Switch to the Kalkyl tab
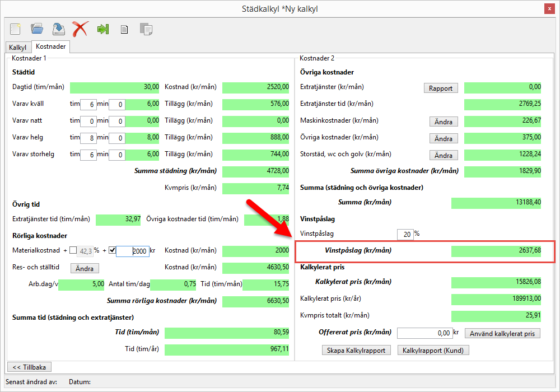 (x=18, y=48)
